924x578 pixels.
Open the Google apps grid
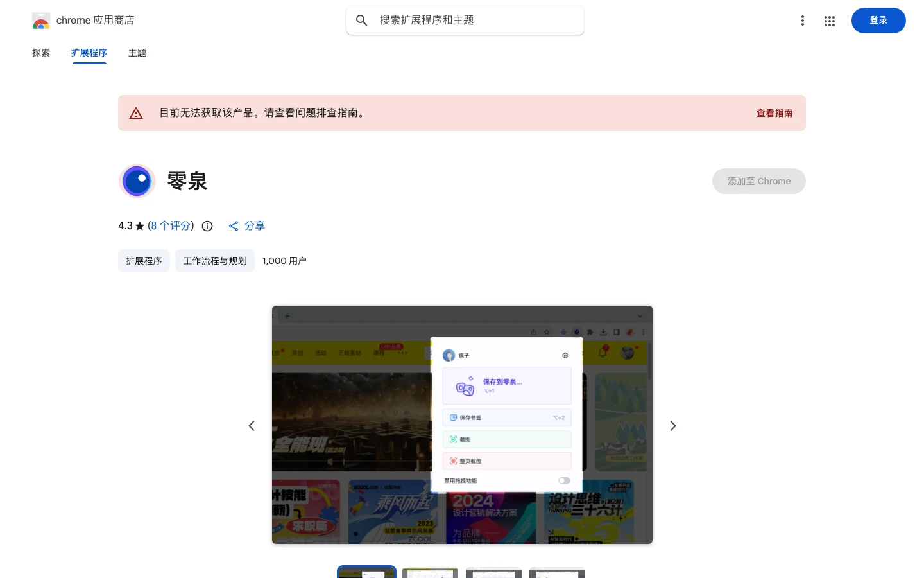point(830,21)
